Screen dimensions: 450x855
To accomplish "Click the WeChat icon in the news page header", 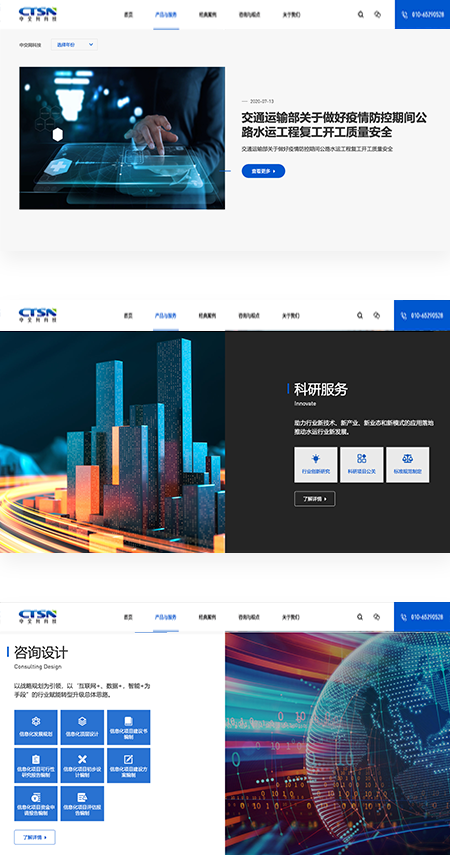I will (x=377, y=15).
